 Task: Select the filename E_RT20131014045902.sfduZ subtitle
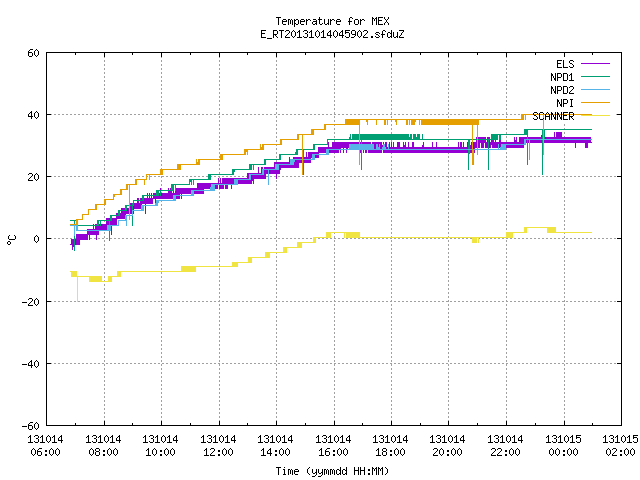tap(332, 34)
